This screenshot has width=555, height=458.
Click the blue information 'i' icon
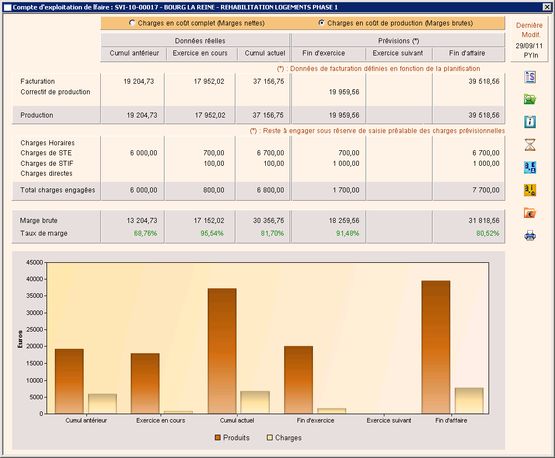click(530, 122)
